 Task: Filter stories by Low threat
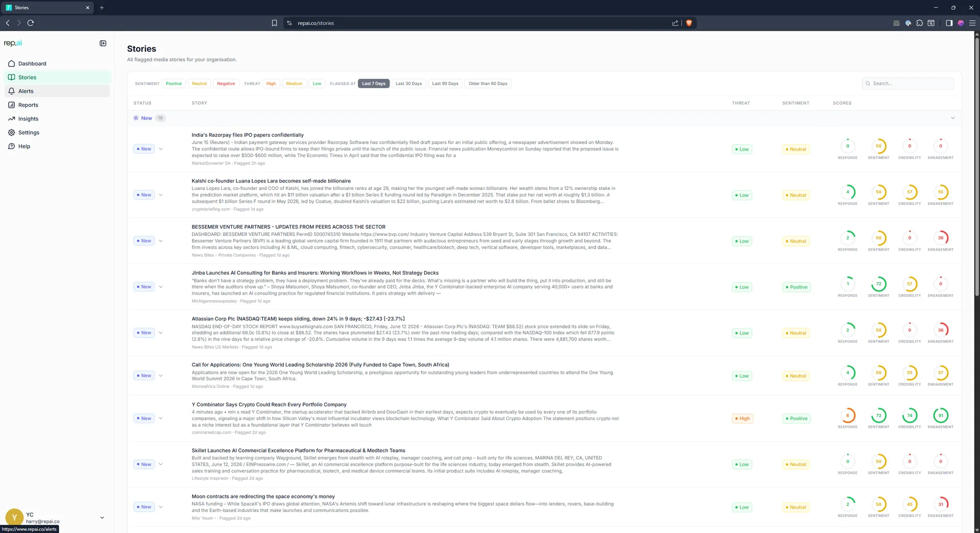click(x=317, y=84)
